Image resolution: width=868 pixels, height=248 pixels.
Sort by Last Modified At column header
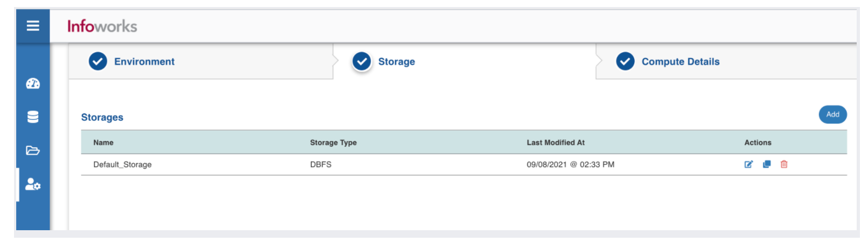pos(555,142)
